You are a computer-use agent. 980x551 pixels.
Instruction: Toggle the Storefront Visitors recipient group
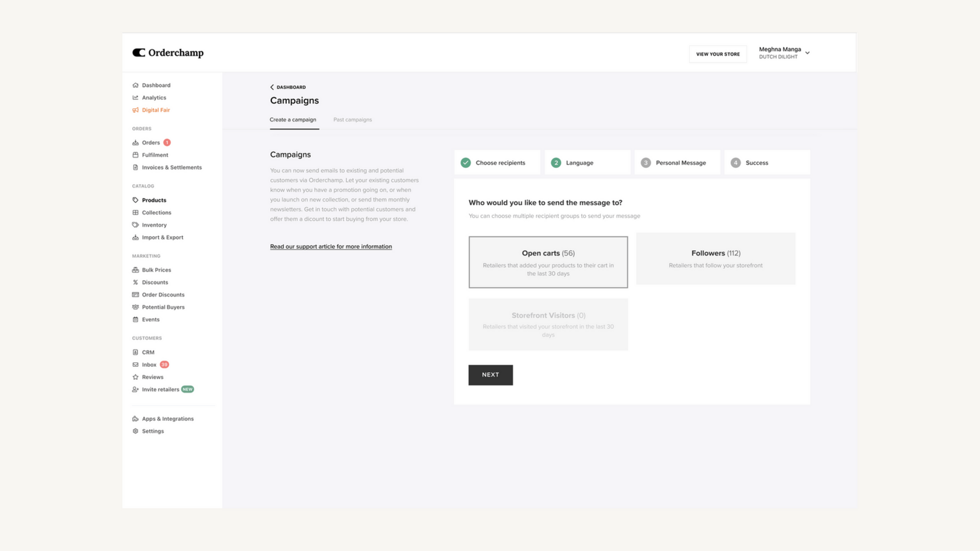pyautogui.click(x=548, y=324)
